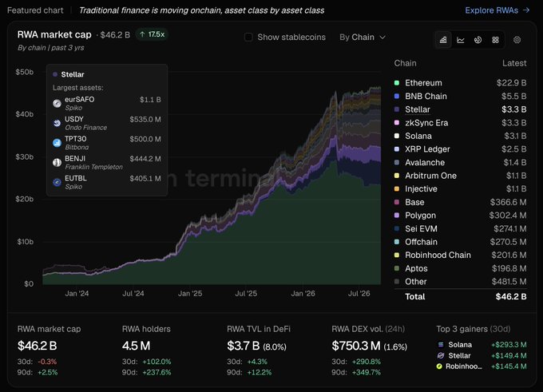Toggle Robinhood Chain legend color swatch
543x392 pixels.
coord(397,255)
